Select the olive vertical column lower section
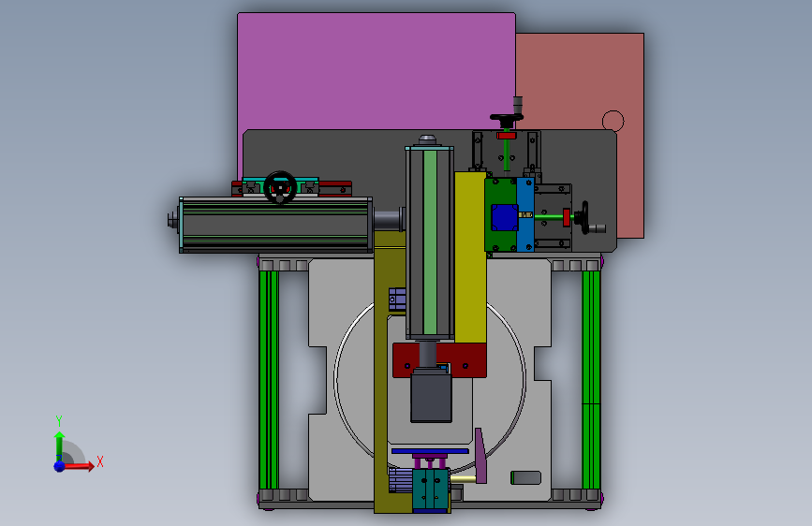This screenshot has height=526, width=812. tap(380, 403)
